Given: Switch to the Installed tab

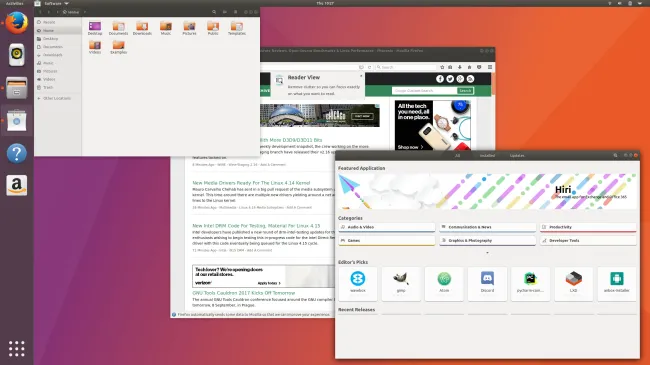Looking at the screenshot, I should pos(487,156).
